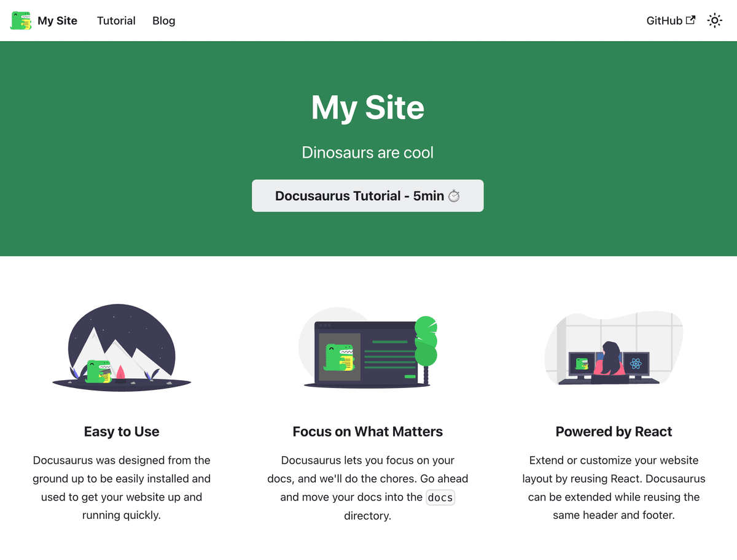Open the Tutorial navbar item
The width and height of the screenshot is (737, 560).
pyautogui.click(x=116, y=20)
